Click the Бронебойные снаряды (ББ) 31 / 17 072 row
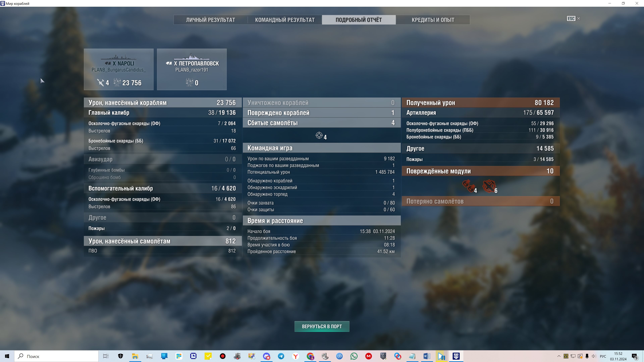This screenshot has height=362, width=644. click(162, 141)
